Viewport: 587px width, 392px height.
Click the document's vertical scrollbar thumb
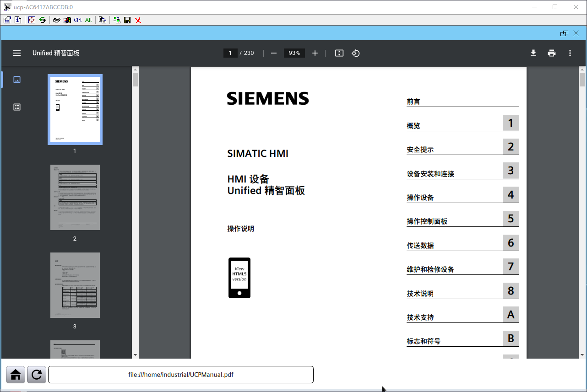coord(582,79)
